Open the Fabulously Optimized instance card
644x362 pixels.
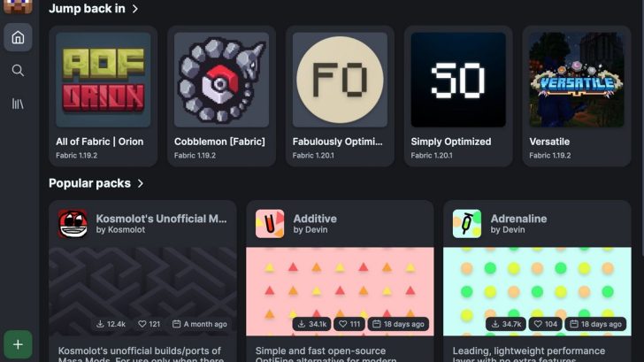[x=340, y=96]
